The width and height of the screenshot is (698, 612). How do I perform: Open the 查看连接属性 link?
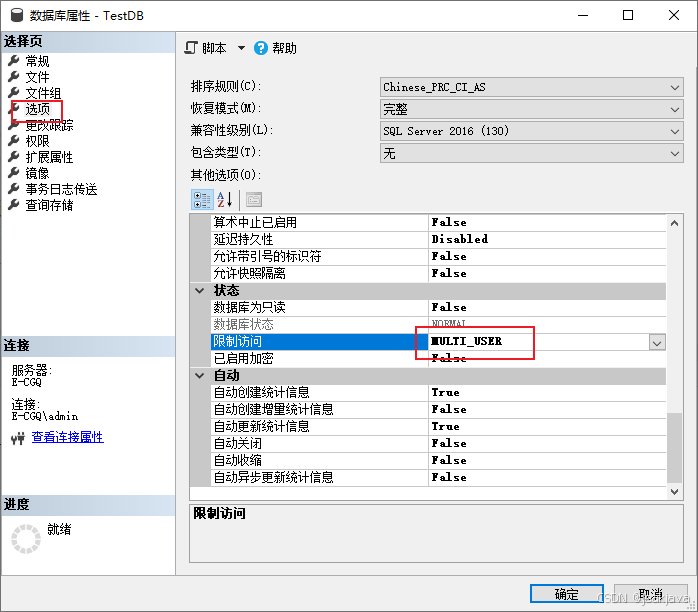click(x=67, y=437)
